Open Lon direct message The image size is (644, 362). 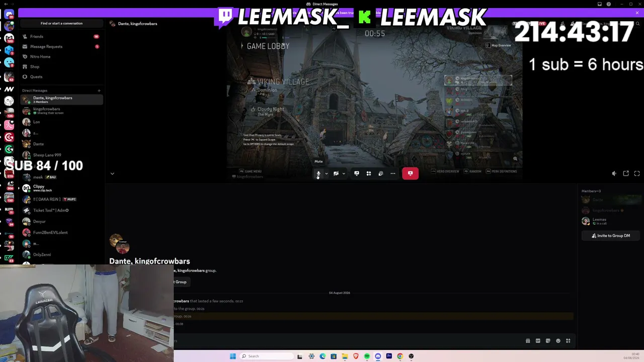(x=61, y=122)
